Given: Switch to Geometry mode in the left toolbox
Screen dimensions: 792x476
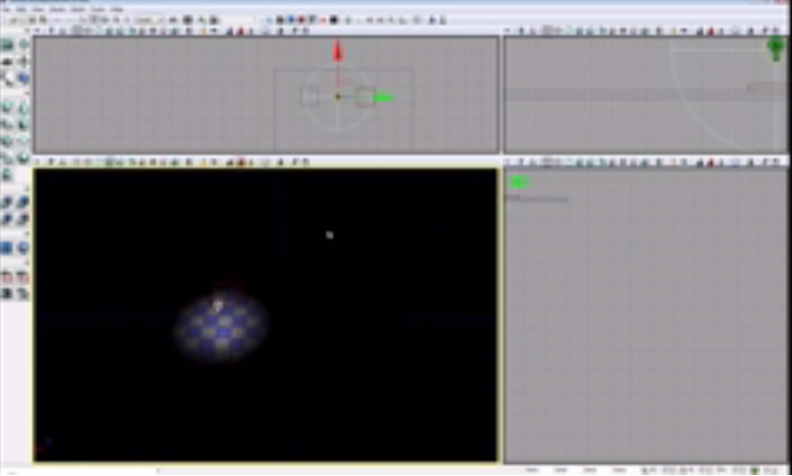Looking at the screenshot, I should pyautogui.click(x=23, y=45).
